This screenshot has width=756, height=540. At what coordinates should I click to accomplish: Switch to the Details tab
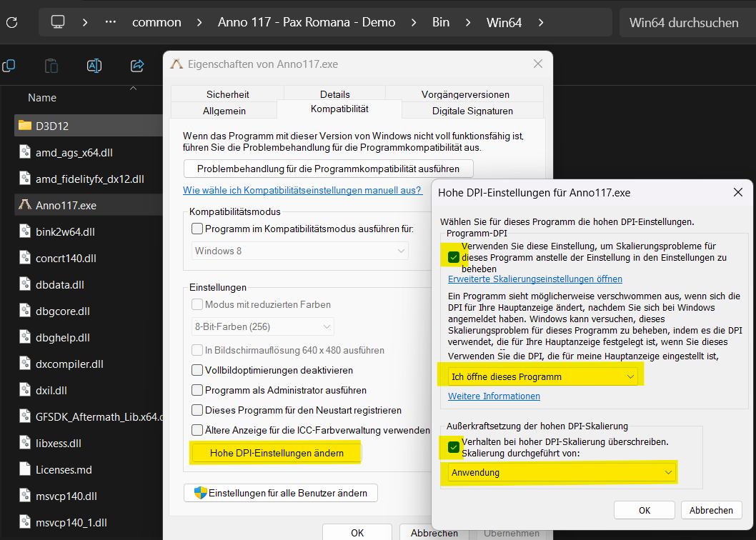[x=334, y=94]
